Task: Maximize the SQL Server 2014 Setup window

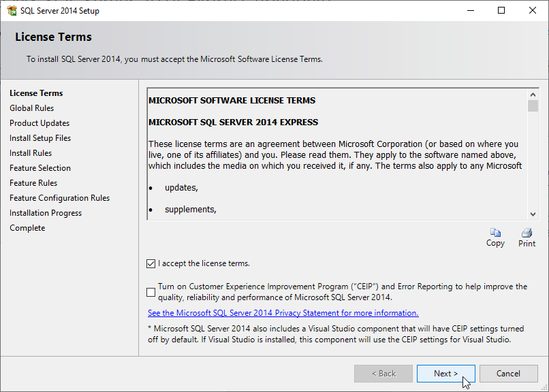Action: pos(501,11)
